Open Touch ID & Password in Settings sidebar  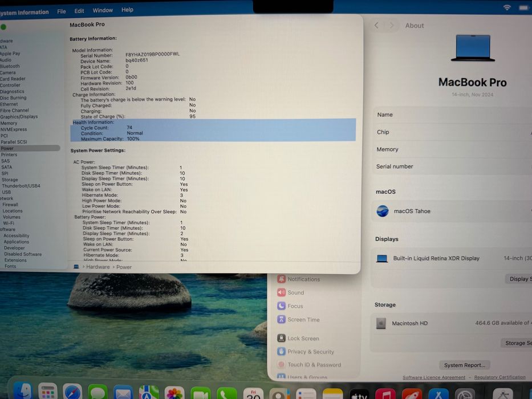[x=308, y=365]
